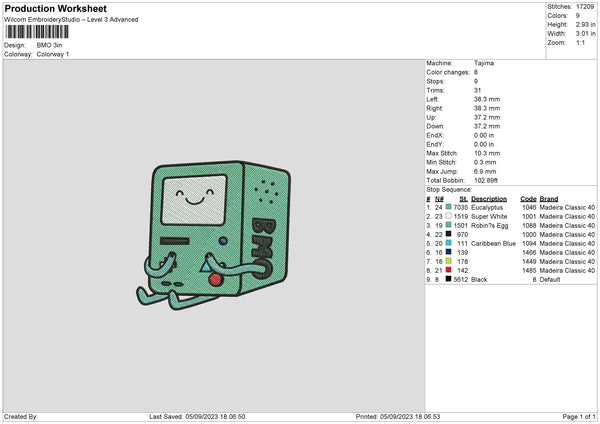
Task: Click the 'Color changes:' label
Action: click(448, 72)
